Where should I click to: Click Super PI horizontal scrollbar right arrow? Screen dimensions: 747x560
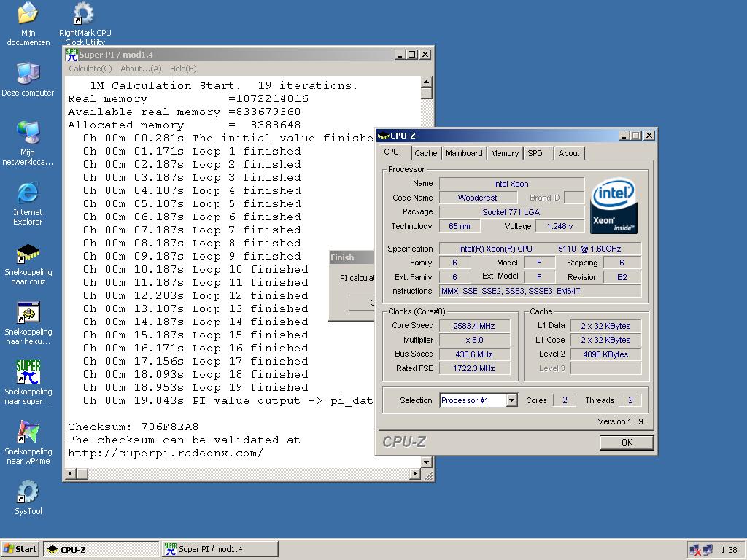tap(415, 474)
